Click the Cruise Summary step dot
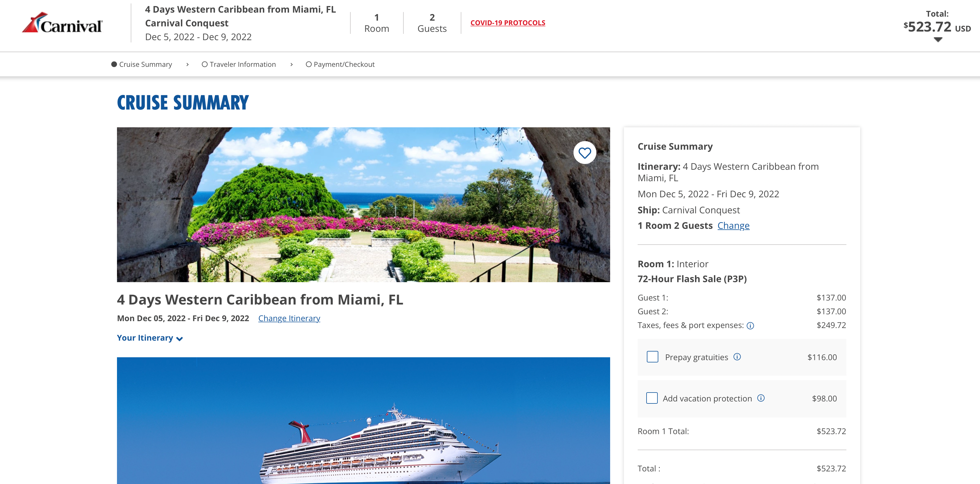This screenshot has width=980, height=484. (x=114, y=64)
